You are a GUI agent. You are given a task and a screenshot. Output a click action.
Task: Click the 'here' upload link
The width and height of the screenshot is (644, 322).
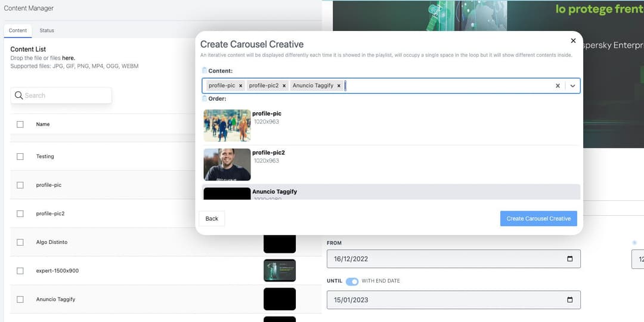[68, 58]
